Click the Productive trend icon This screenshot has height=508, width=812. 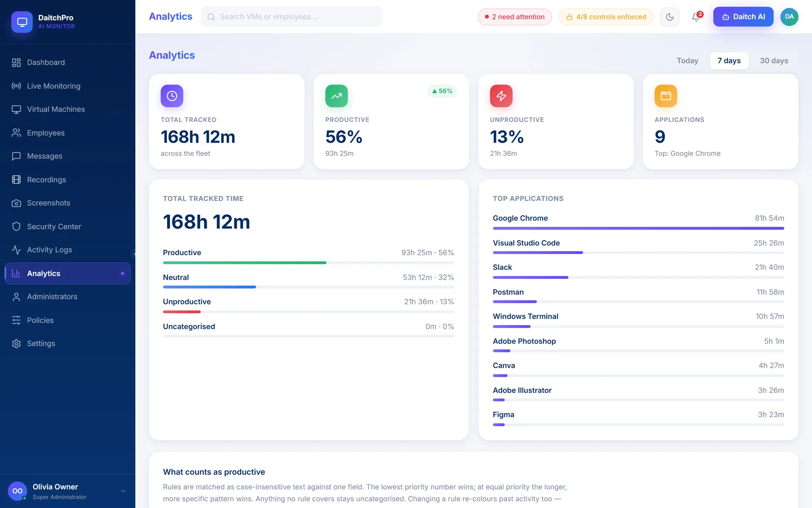tap(336, 96)
